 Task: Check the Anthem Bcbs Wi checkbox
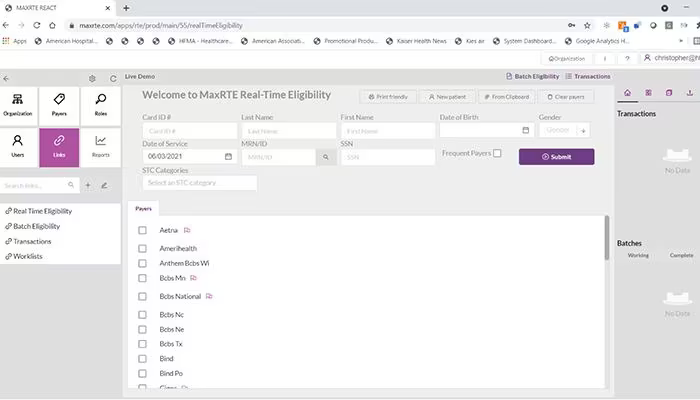(142, 263)
